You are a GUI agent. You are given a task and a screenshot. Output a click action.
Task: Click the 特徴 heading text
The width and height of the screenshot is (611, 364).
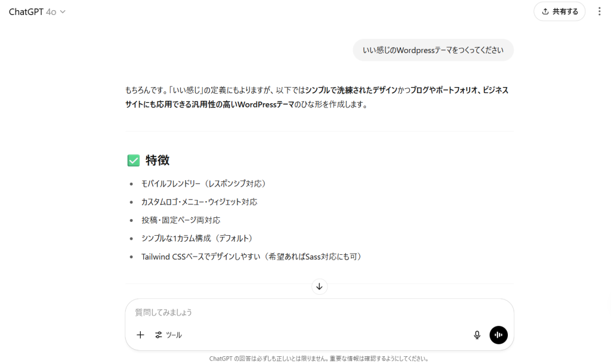(x=158, y=161)
